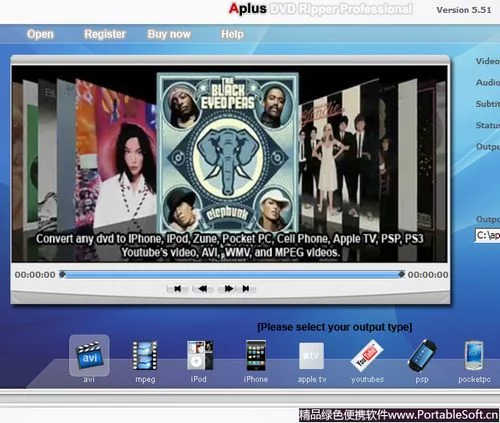Open the Open menu
The width and height of the screenshot is (500, 423).
tap(40, 34)
